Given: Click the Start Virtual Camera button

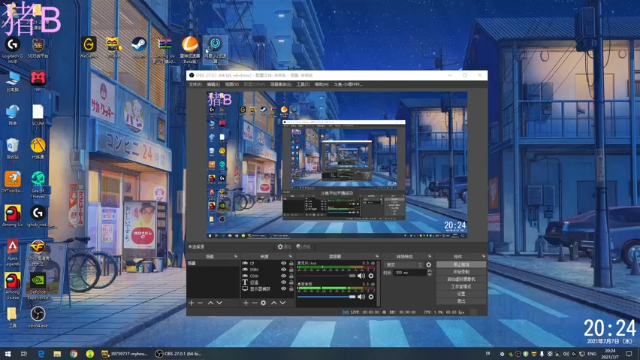Looking at the screenshot, I should click(x=461, y=279).
